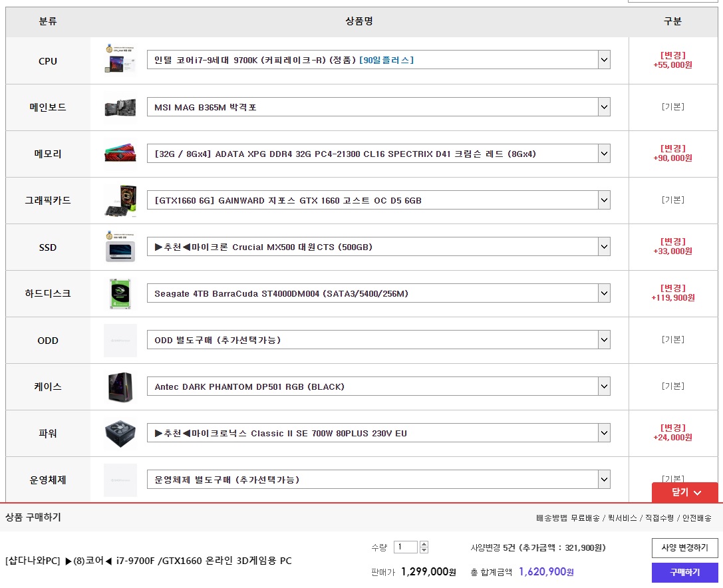Click the 상품명 column header

tap(359, 21)
